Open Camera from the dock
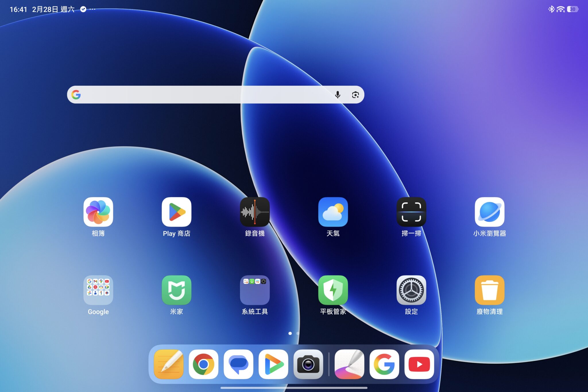Image resolution: width=588 pixels, height=392 pixels. [308, 364]
